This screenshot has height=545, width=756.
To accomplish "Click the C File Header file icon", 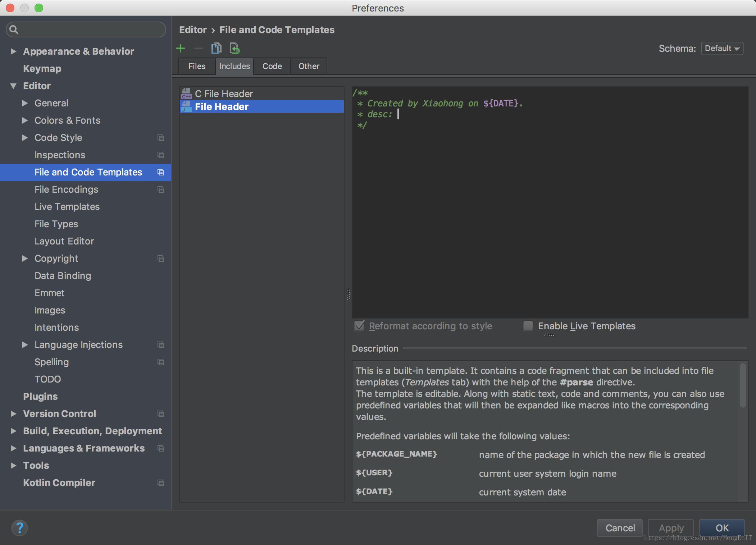I will click(x=187, y=94).
